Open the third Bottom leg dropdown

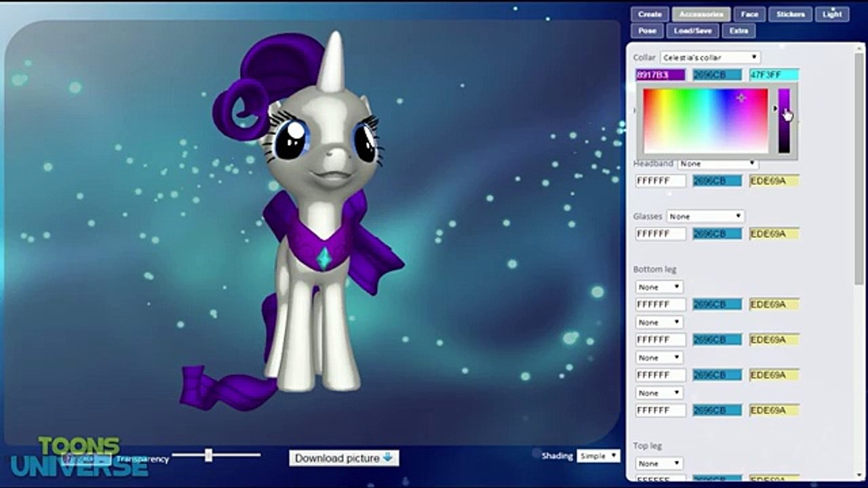coord(659,358)
